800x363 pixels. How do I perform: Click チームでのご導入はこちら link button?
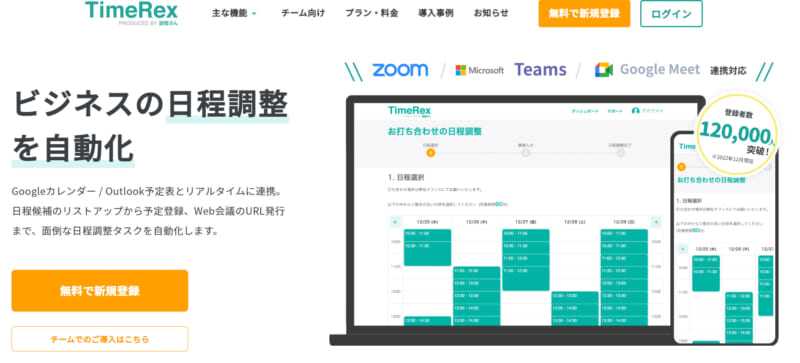tap(99, 339)
